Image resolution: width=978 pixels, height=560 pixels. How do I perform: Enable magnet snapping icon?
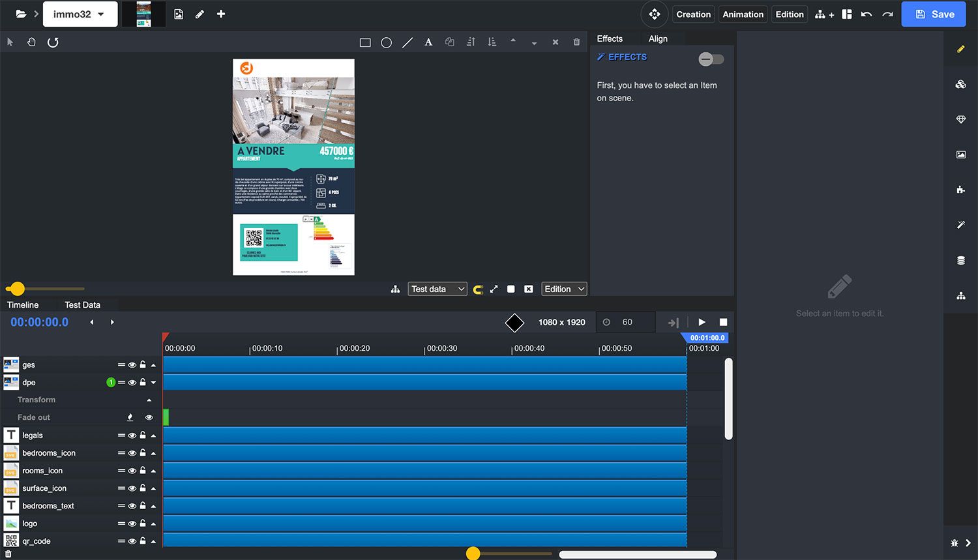click(x=478, y=289)
